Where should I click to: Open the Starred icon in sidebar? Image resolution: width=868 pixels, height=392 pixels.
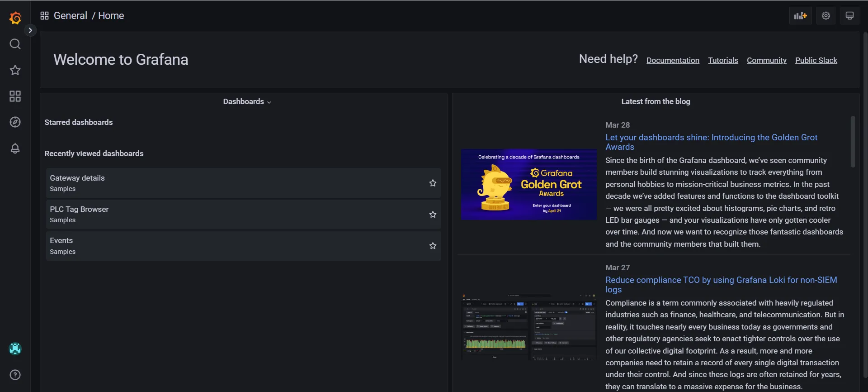tap(15, 70)
